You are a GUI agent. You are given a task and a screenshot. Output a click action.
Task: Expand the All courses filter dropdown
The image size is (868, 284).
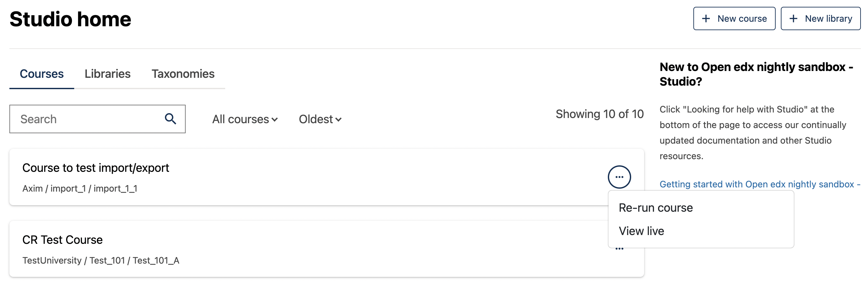245,119
